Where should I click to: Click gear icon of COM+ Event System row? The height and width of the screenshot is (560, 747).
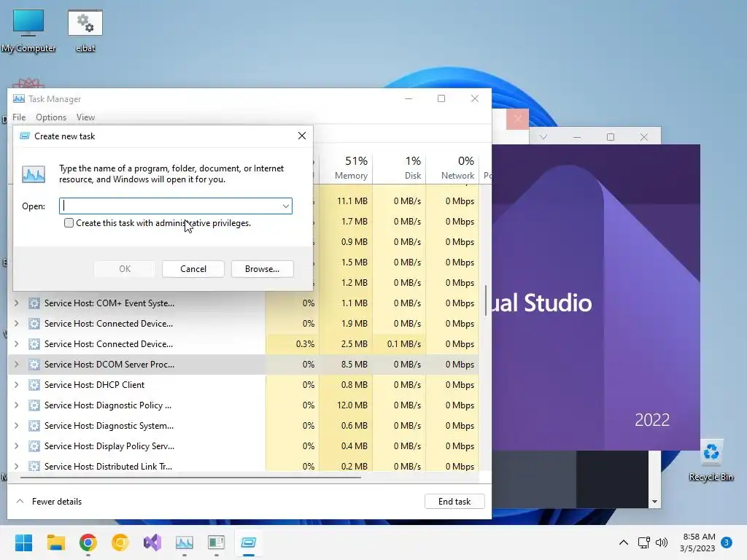(x=34, y=303)
